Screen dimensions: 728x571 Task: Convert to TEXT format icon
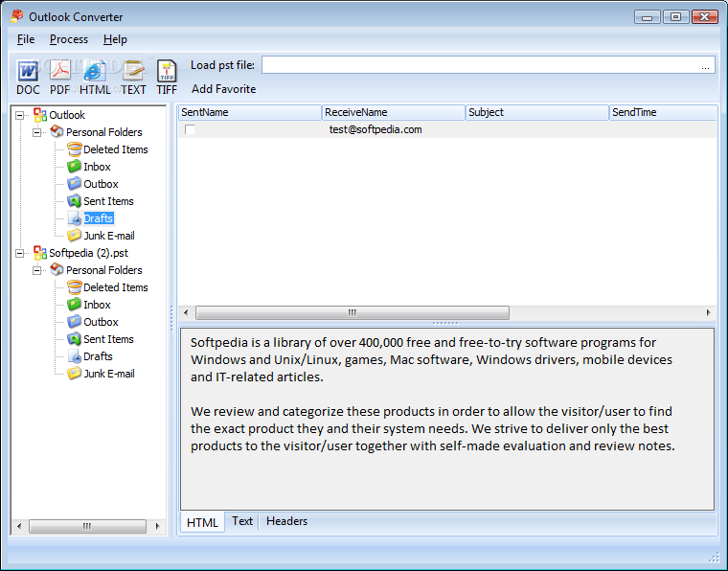click(x=134, y=71)
